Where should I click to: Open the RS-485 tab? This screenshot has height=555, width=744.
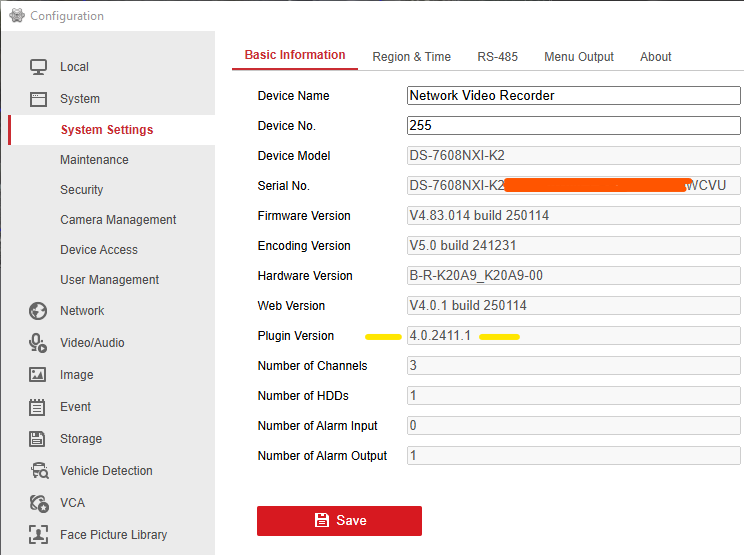tap(496, 57)
